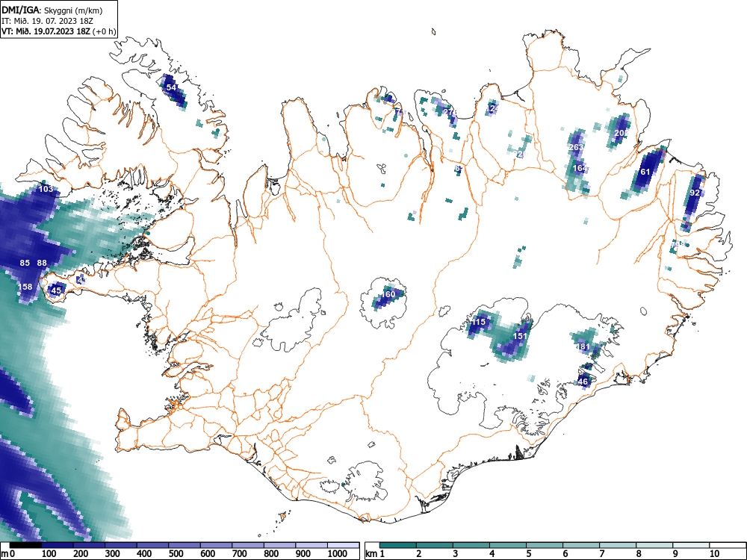
Task: Click the 151 value on Vatnajökull
Action: tap(520, 336)
